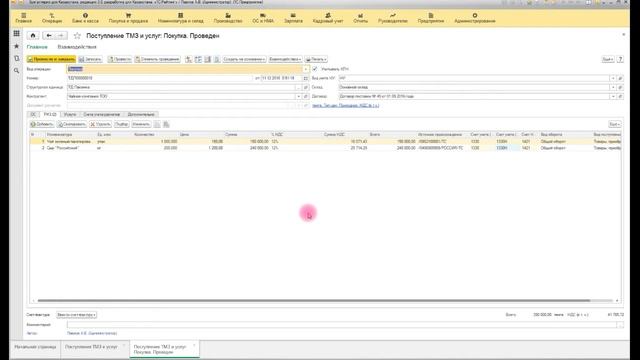
Task: Expand the Взаимодействия dropdown button
Action: pos(285,59)
